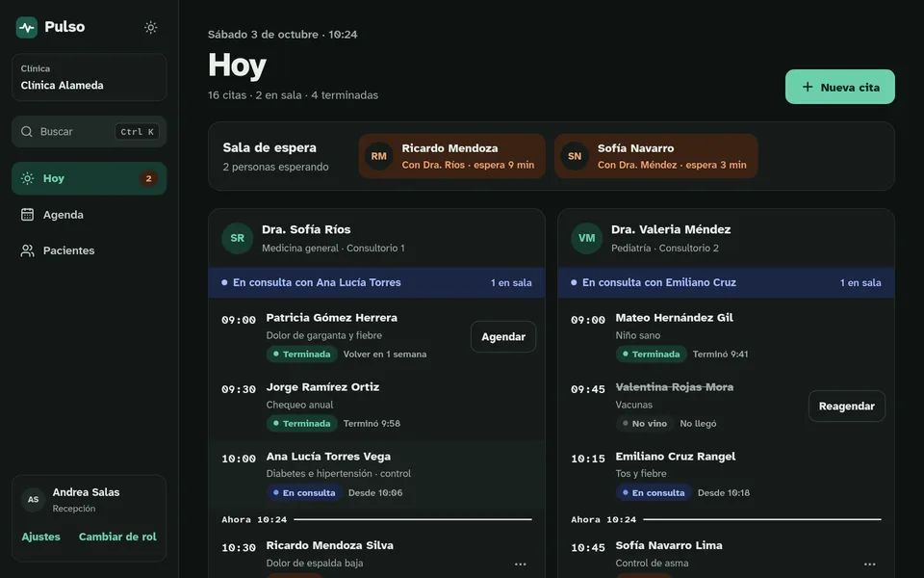Select the Ricardo Mendoza Silva appointment
The height and width of the screenshot is (578, 924).
pos(376,555)
